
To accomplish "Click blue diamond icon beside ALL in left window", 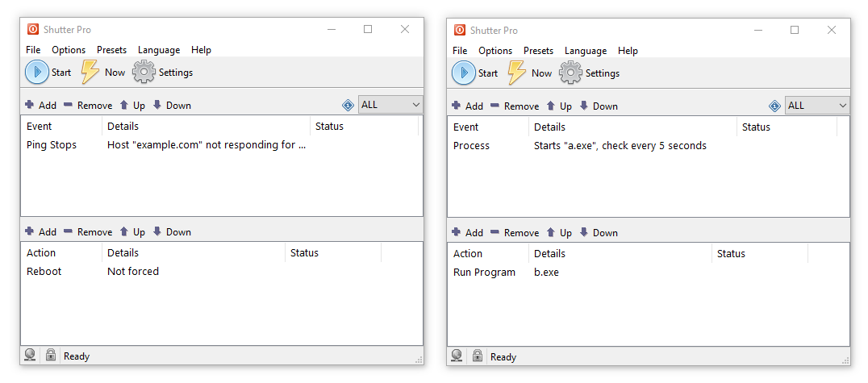I will [348, 105].
